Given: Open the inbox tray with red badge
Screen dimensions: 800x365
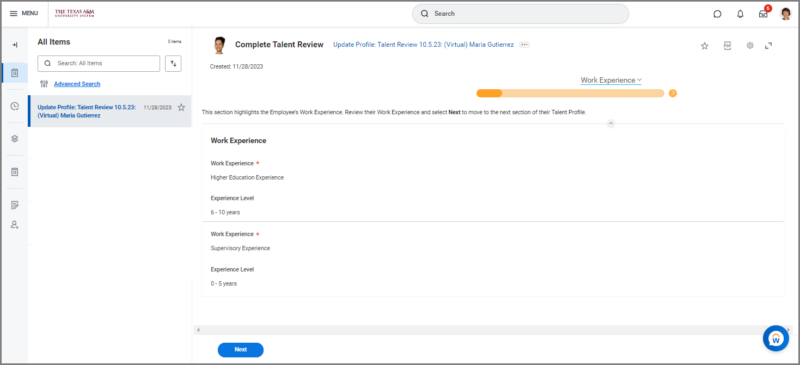Looking at the screenshot, I should 763,13.
